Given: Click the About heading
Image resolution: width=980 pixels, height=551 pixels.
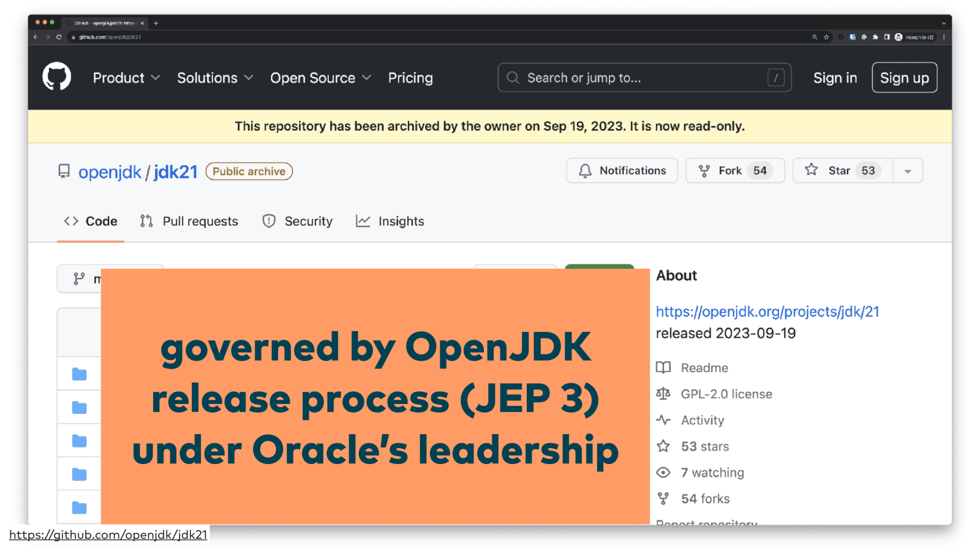Looking at the screenshot, I should pyautogui.click(x=677, y=275).
